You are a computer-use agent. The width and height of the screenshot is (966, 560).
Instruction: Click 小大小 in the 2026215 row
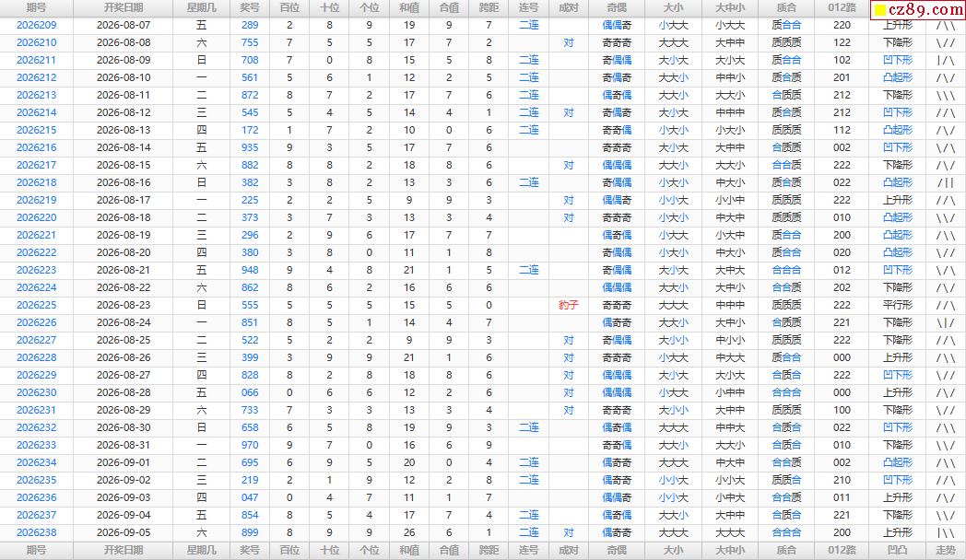674,131
